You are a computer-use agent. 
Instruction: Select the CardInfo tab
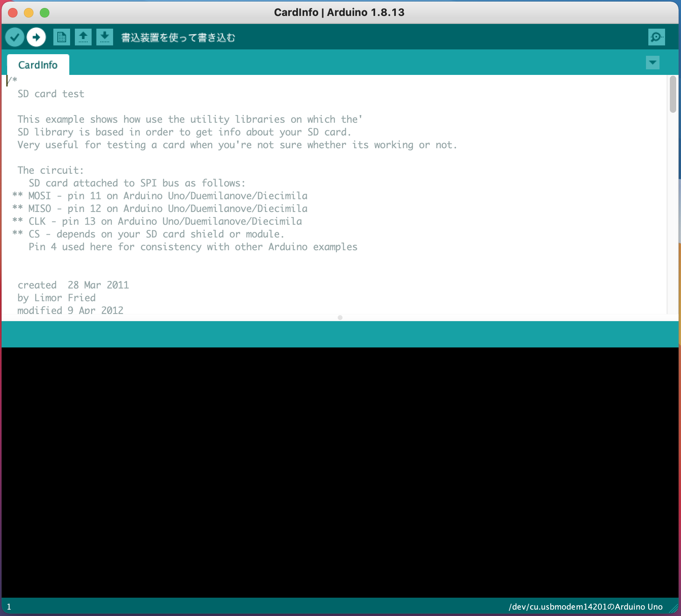click(38, 65)
